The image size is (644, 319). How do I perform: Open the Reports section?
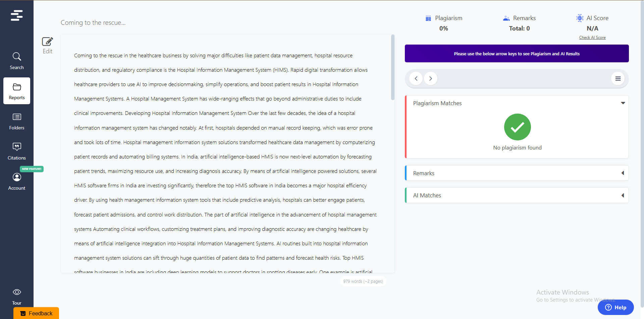[17, 91]
